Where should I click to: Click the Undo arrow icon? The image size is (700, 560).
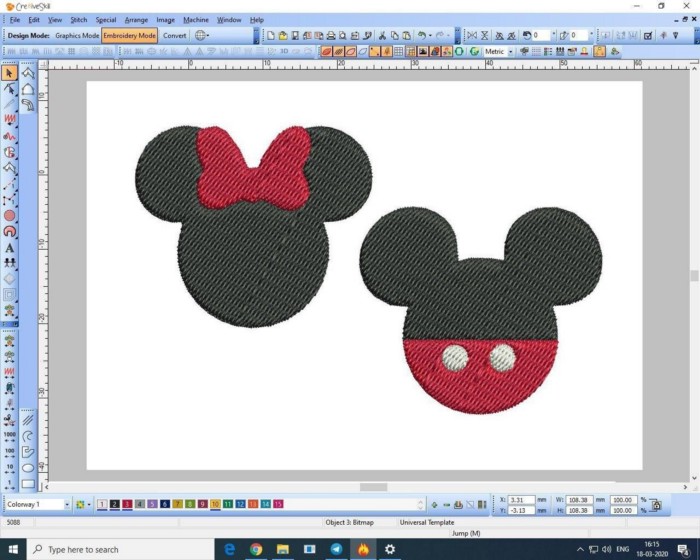(421, 35)
